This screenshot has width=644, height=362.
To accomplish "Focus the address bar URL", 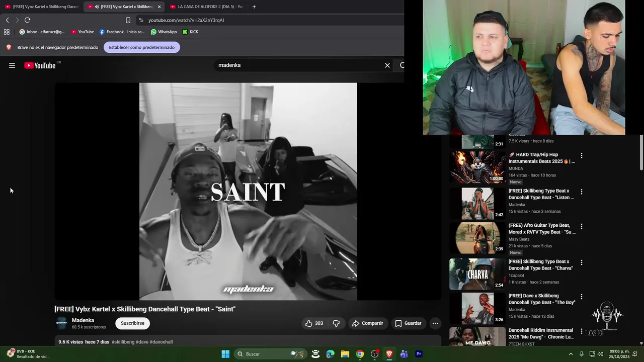I will pos(186,20).
